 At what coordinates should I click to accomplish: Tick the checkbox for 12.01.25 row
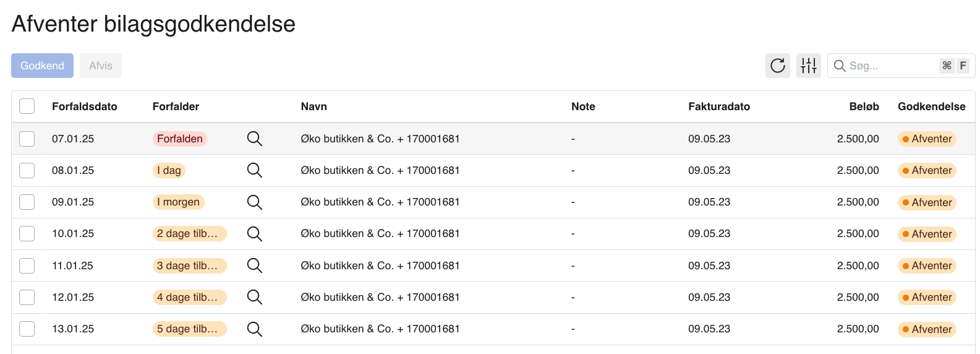pos(27,297)
